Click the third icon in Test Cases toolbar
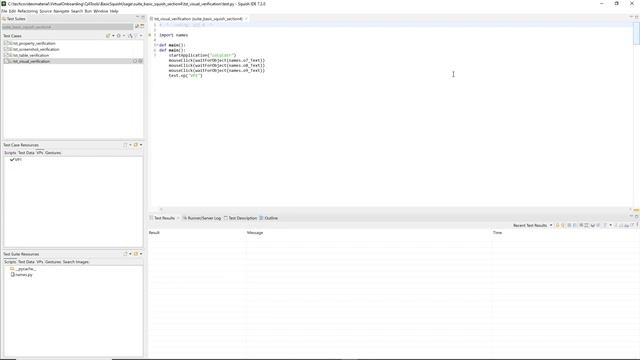The image size is (640, 360). [130, 36]
